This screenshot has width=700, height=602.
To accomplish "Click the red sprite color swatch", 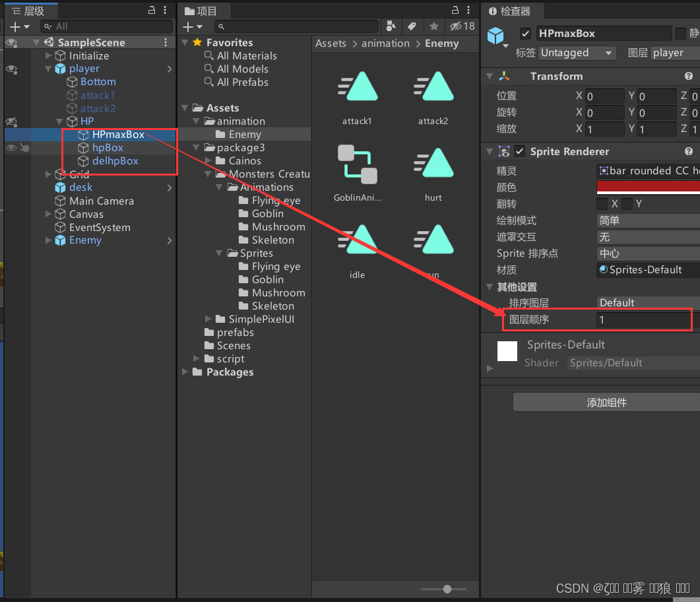I will click(649, 187).
